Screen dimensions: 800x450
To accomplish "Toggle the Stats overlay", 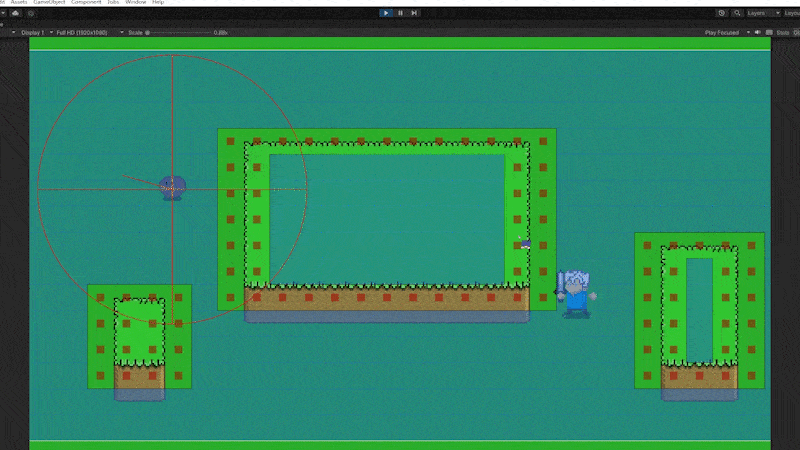I will pos(783,32).
